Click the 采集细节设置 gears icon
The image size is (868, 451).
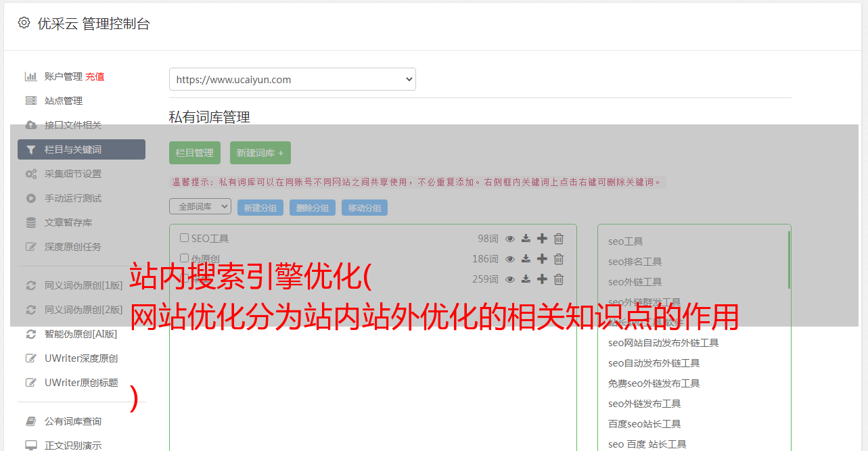point(31,174)
